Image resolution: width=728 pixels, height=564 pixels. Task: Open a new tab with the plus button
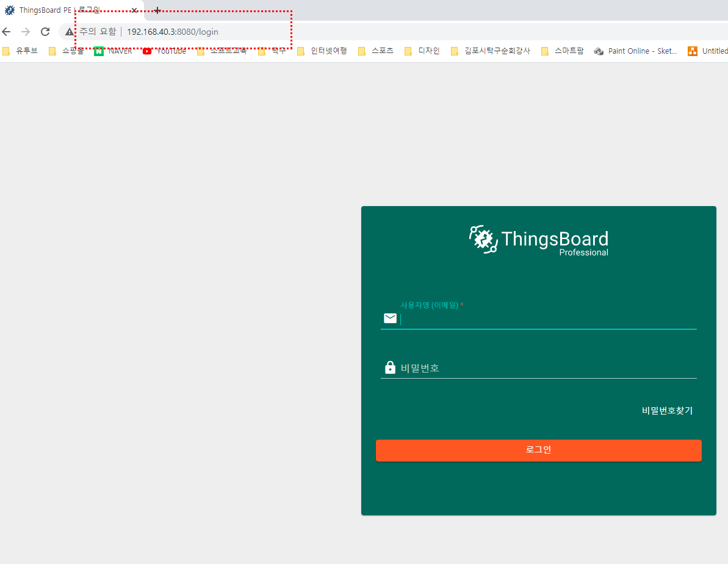(x=157, y=10)
